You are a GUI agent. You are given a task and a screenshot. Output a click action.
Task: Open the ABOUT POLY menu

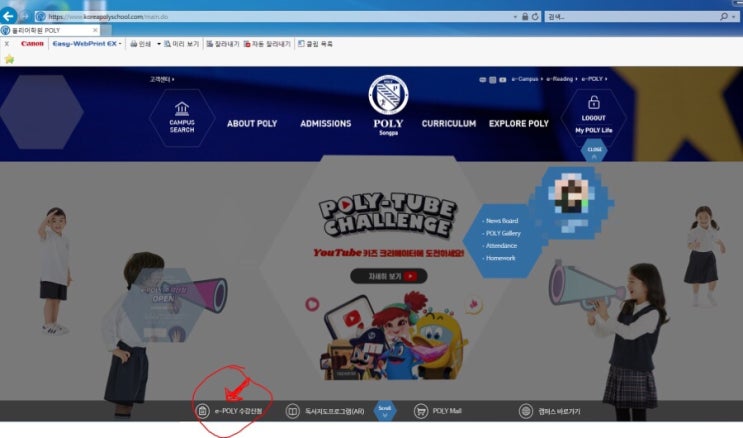[x=252, y=124]
